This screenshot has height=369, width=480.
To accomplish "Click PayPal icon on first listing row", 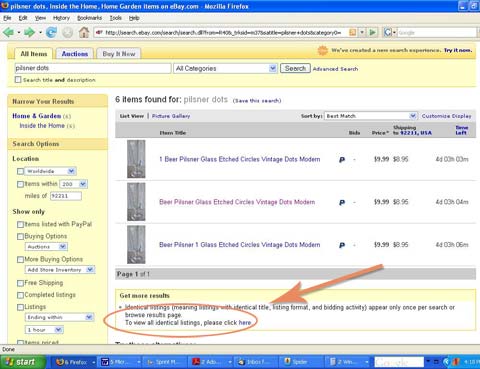I will coord(342,160).
